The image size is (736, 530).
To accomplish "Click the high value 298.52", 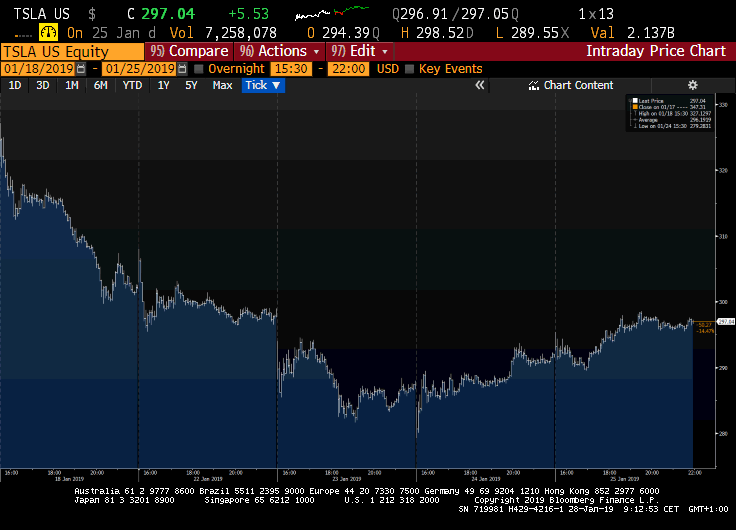I will tap(440, 33).
